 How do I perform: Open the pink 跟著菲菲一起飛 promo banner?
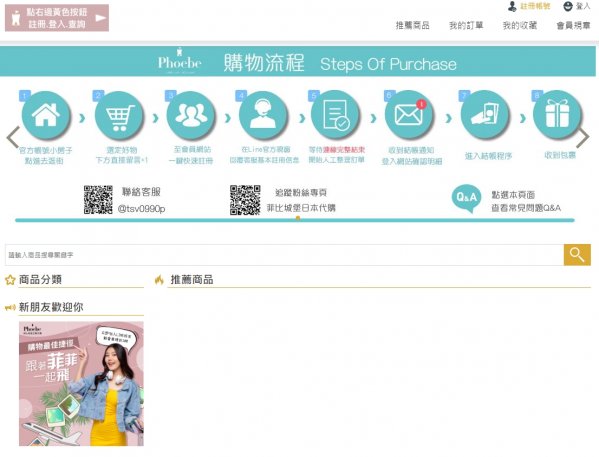(81, 384)
